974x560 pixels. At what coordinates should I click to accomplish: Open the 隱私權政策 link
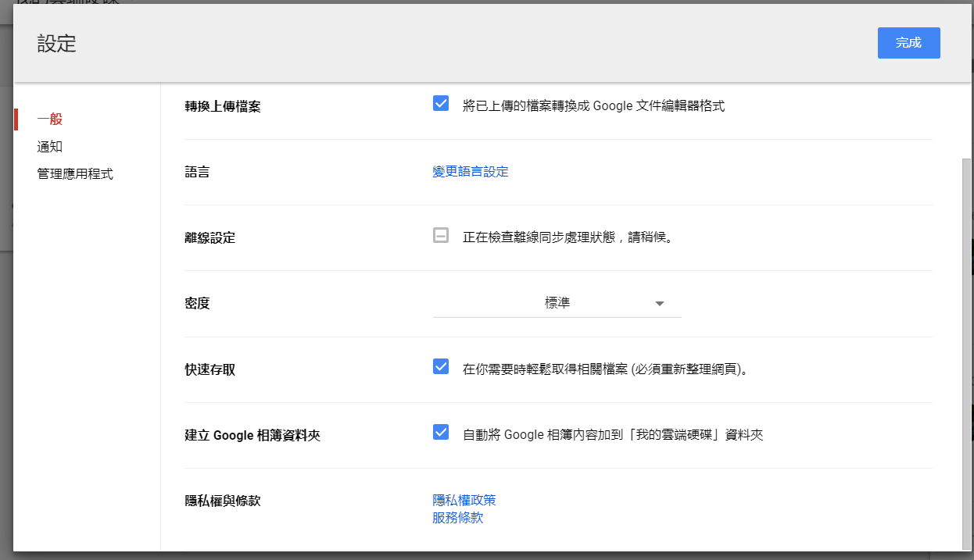pyautogui.click(x=464, y=501)
